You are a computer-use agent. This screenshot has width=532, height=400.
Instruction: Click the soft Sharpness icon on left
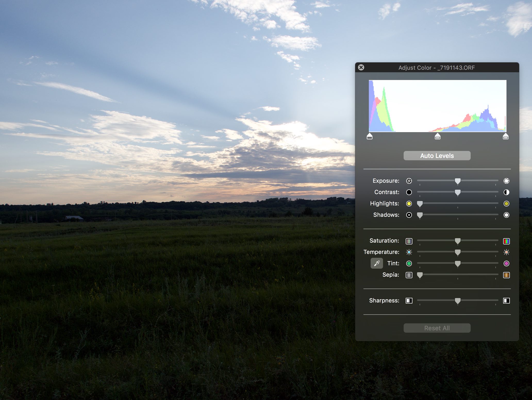pyautogui.click(x=409, y=301)
